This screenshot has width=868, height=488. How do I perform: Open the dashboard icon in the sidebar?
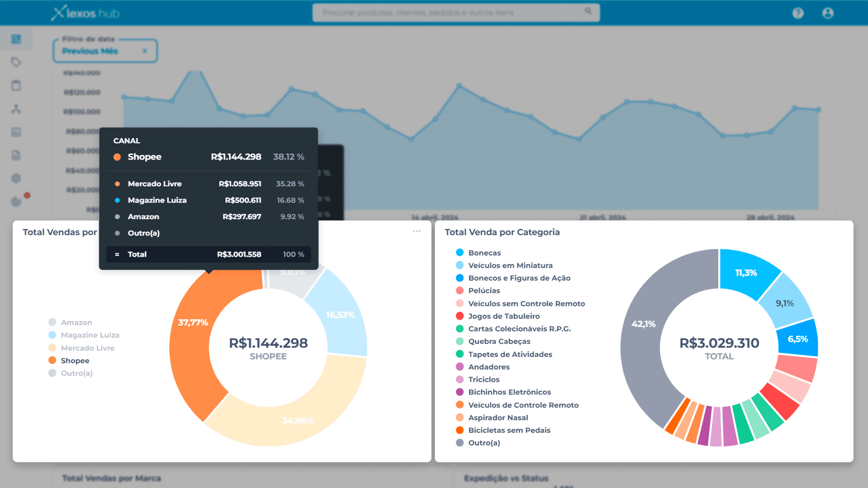pyautogui.click(x=16, y=39)
